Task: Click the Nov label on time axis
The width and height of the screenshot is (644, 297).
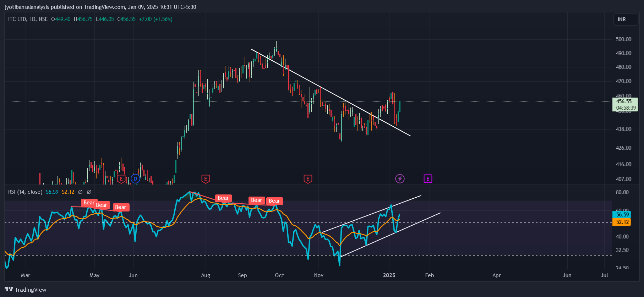Action: point(319,275)
